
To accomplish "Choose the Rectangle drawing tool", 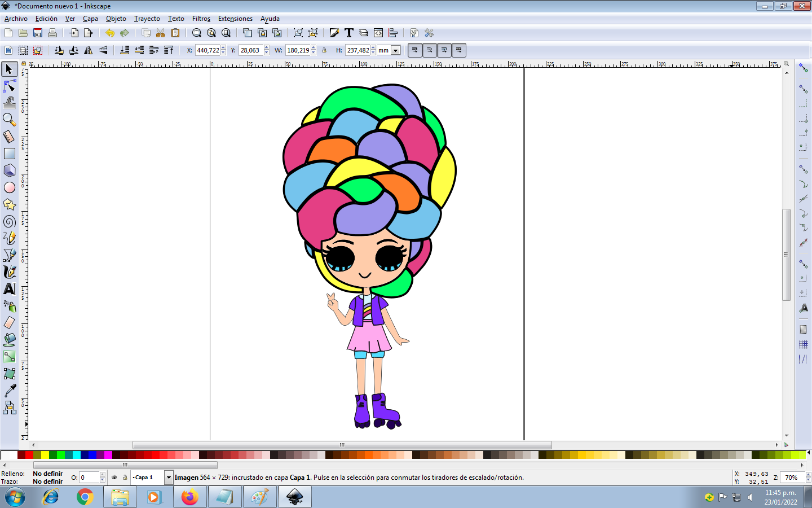I will click(x=10, y=154).
